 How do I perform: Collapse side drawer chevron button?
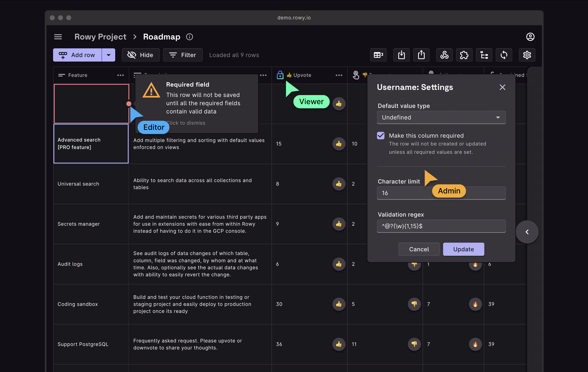pyautogui.click(x=527, y=232)
